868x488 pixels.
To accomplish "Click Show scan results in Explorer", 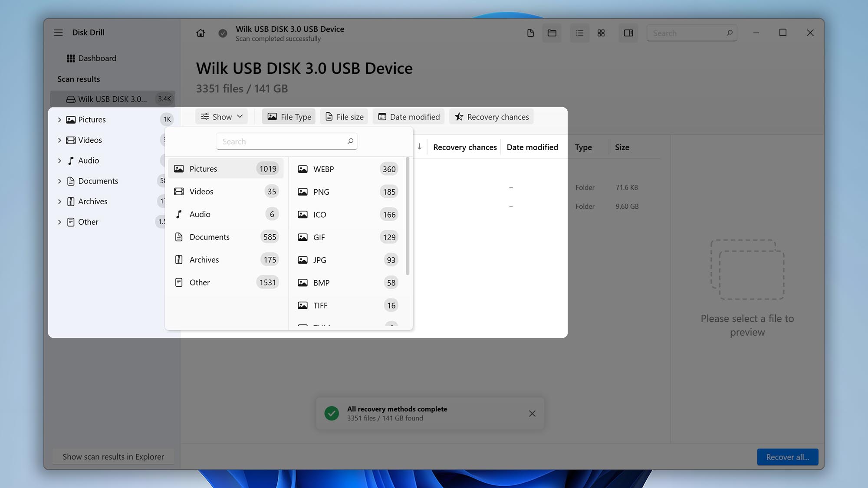I will [x=113, y=456].
